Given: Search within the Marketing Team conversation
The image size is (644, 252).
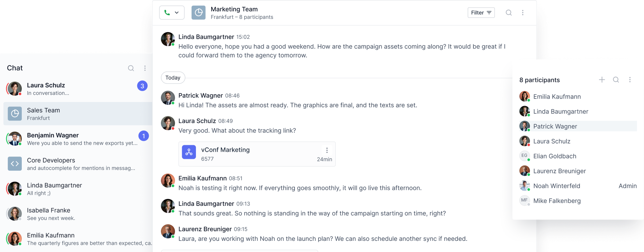Looking at the screenshot, I should tap(508, 13).
